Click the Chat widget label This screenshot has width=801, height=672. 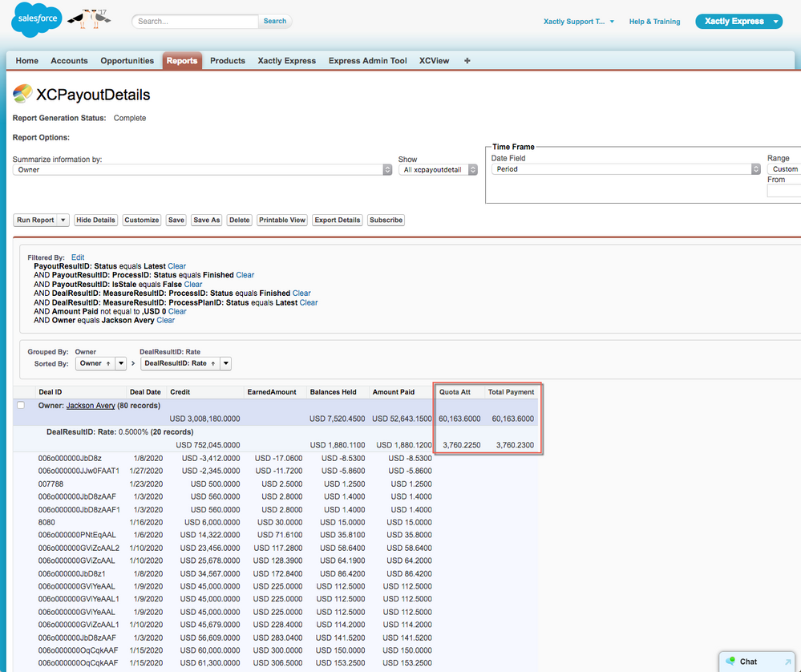748,662
